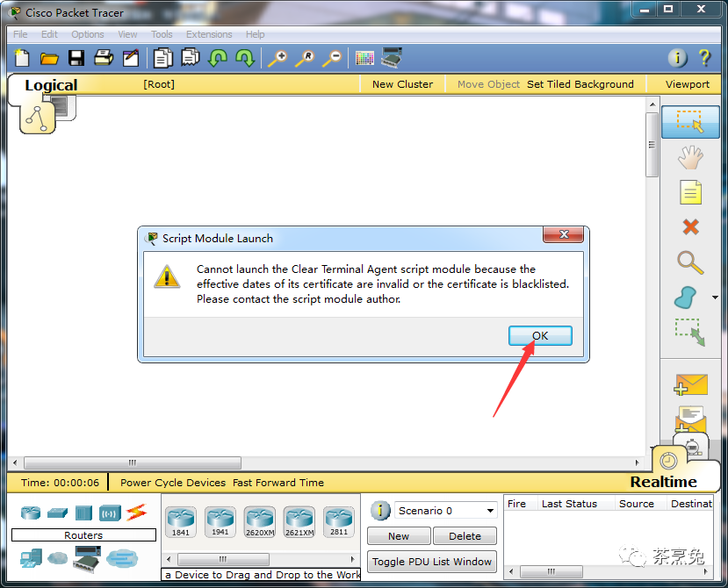Open the File menu

[x=20, y=34]
